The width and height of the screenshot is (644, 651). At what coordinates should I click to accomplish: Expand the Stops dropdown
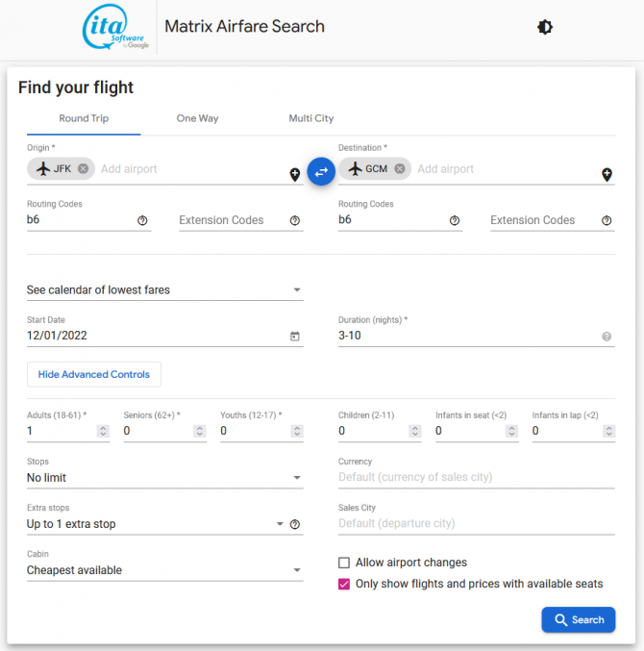coord(164,478)
